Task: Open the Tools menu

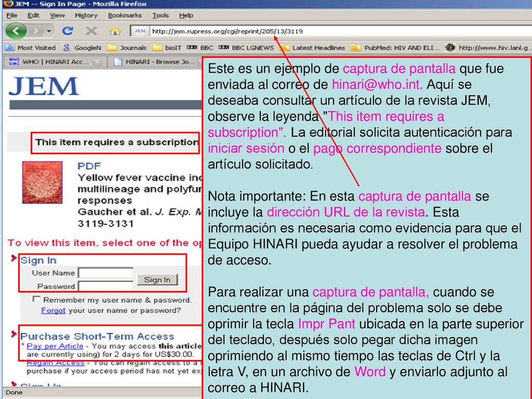Action: pos(161,15)
